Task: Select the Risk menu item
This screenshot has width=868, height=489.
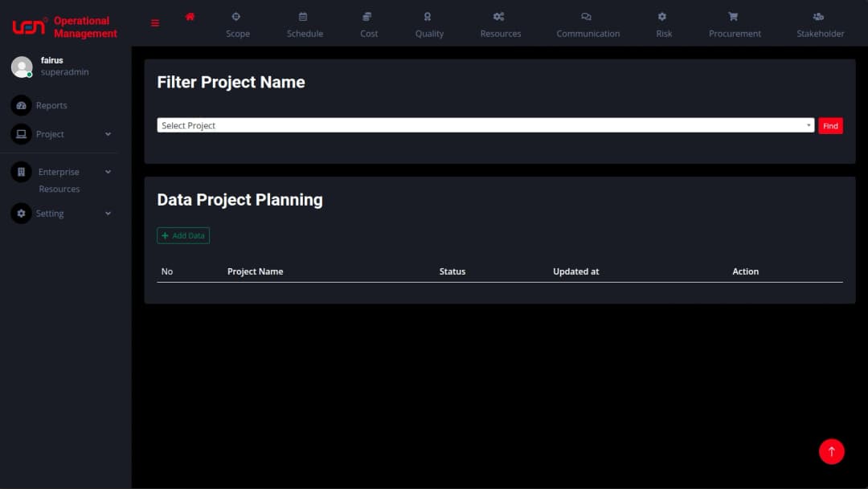Action: coord(663,16)
